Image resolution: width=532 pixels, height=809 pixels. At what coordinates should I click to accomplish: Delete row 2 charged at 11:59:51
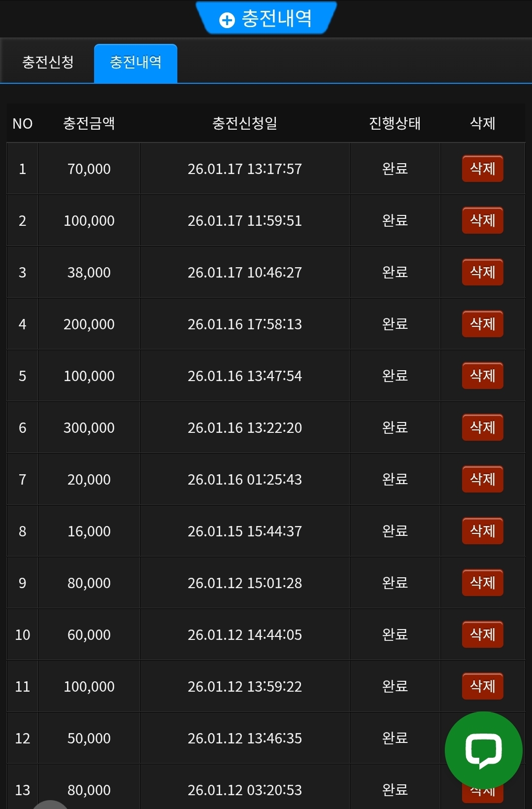482,220
